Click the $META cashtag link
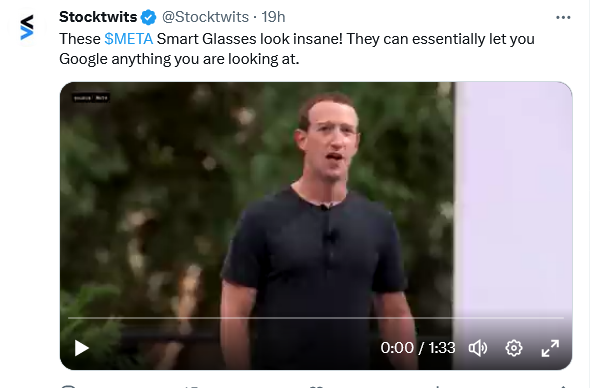 (x=129, y=39)
